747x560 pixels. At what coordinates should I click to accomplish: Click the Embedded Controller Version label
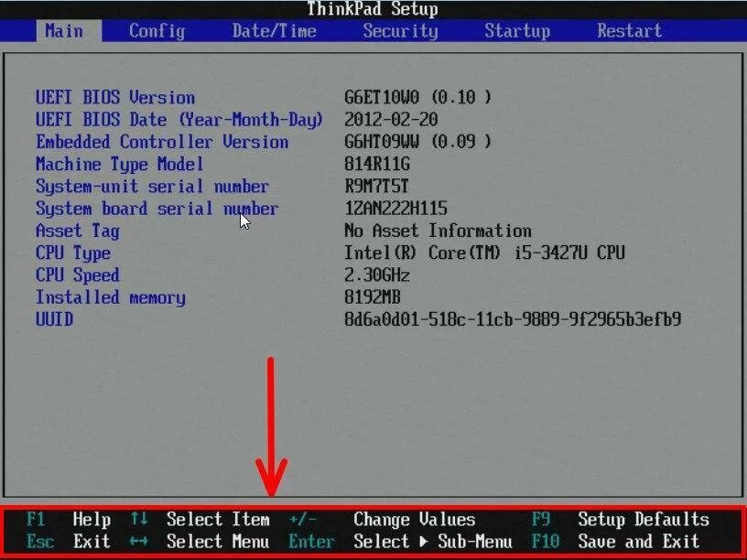coord(162,142)
